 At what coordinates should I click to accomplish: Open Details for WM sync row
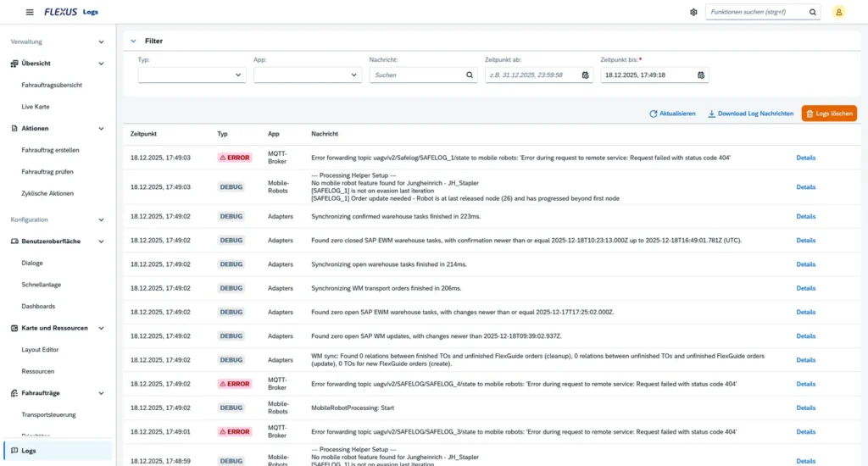(805, 360)
